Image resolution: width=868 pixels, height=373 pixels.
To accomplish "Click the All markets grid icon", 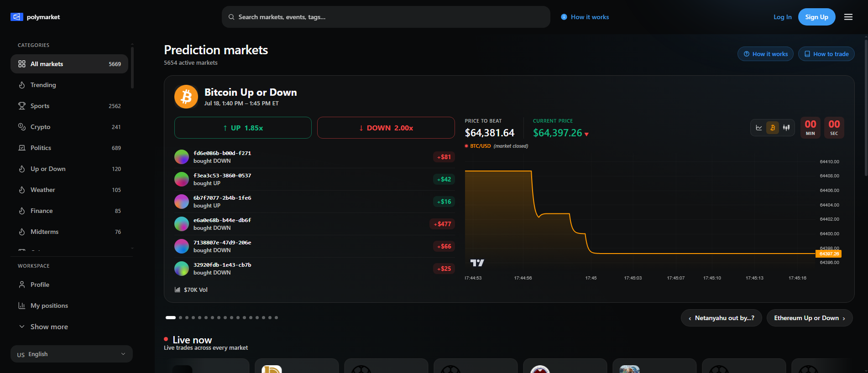I will pos(22,64).
